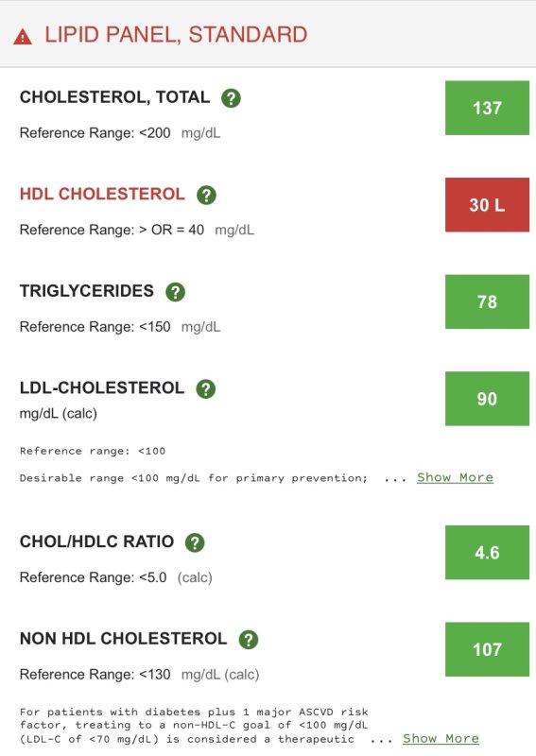Open help icon for Chol/HDLC Ratio
The width and height of the screenshot is (536, 756).
coord(196,542)
